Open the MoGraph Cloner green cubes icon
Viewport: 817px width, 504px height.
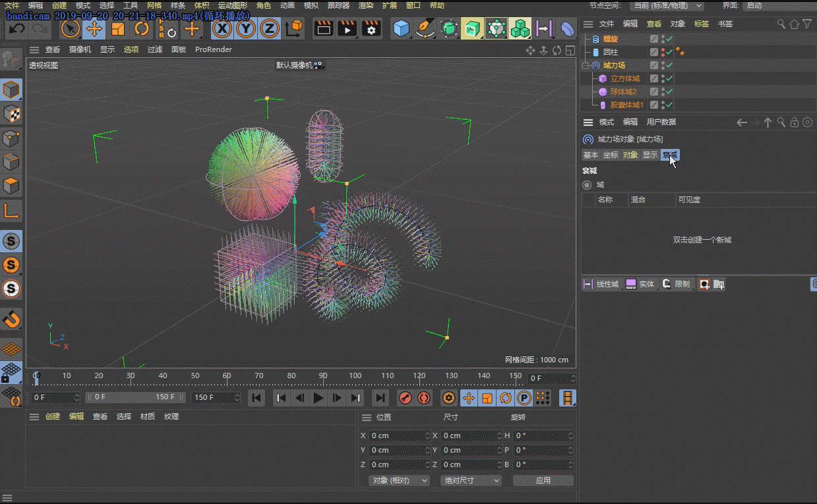tap(521, 29)
